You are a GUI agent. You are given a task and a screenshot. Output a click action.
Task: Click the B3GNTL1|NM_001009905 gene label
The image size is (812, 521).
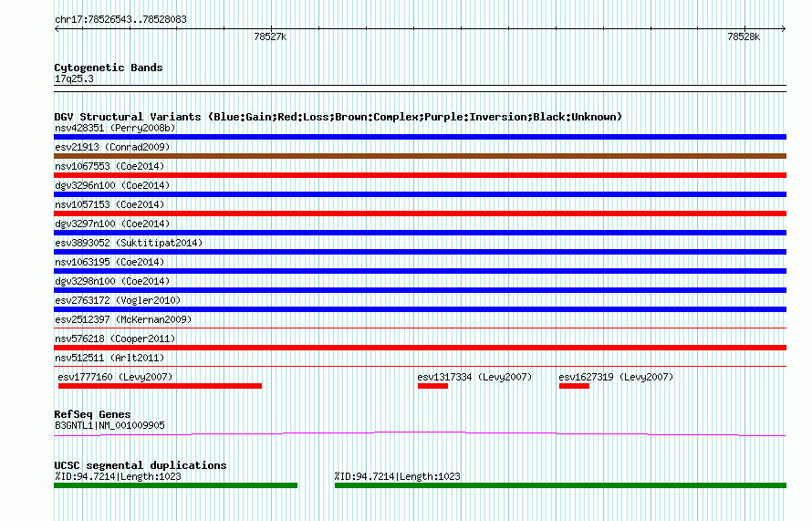pyautogui.click(x=109, y=425)
